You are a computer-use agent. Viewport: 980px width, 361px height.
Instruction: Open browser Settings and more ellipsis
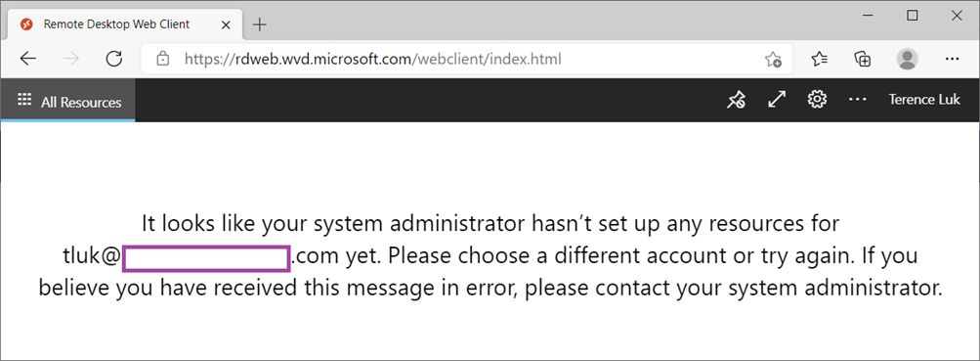tap(952, 59)
